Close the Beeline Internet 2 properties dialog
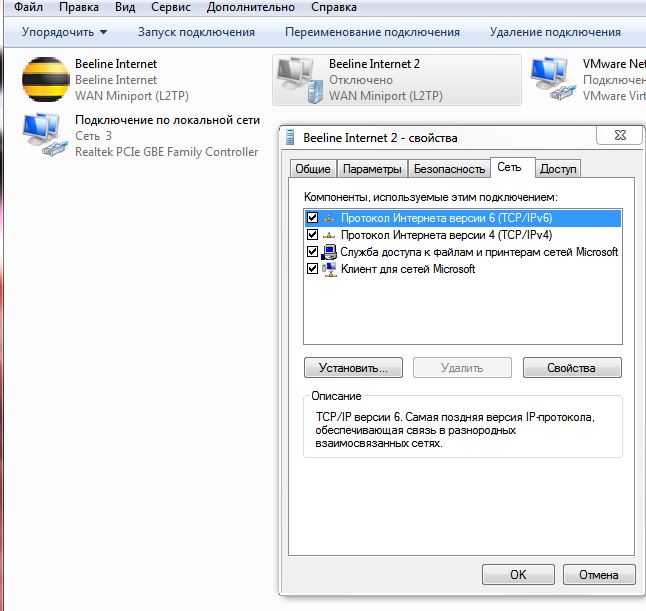Viewport: 646px width, 611px height. pos(620,135)
